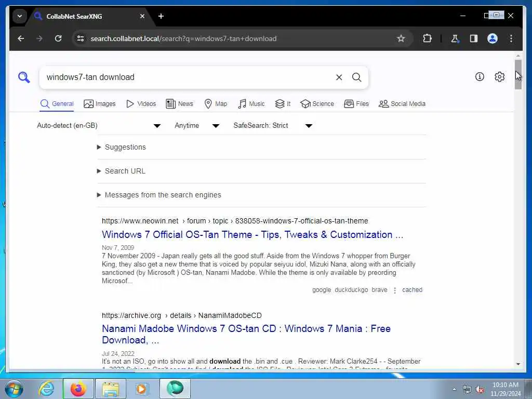Viewport: 532px width, 399px height.
Task: Switch to the Map category
Action: tap(216, 104)
